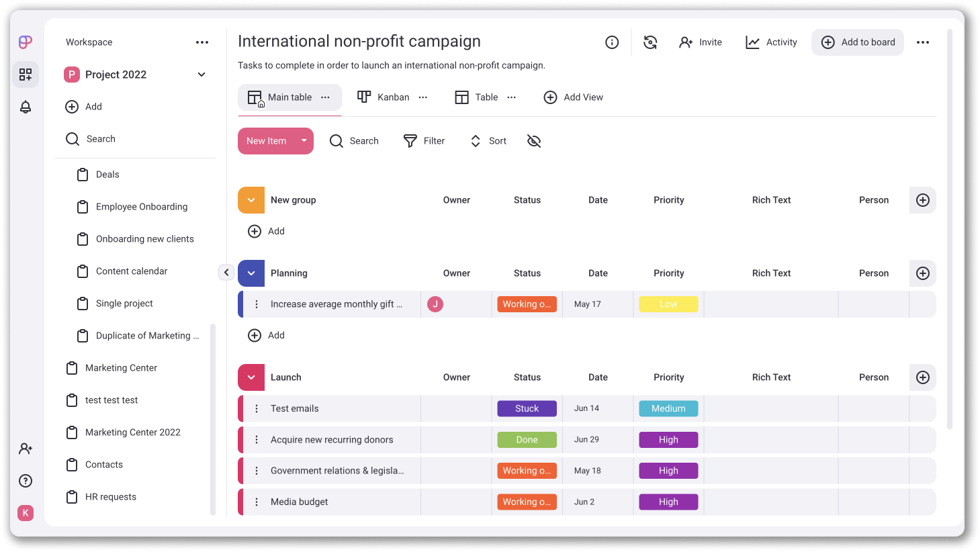Click the help question mark icon
This screenshot has height=552, width=980.
coord(26,480)
